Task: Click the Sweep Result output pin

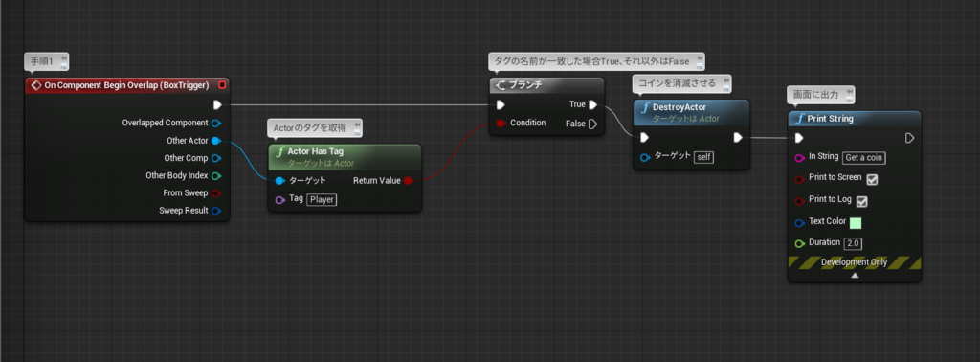Action: click(216, 211)
